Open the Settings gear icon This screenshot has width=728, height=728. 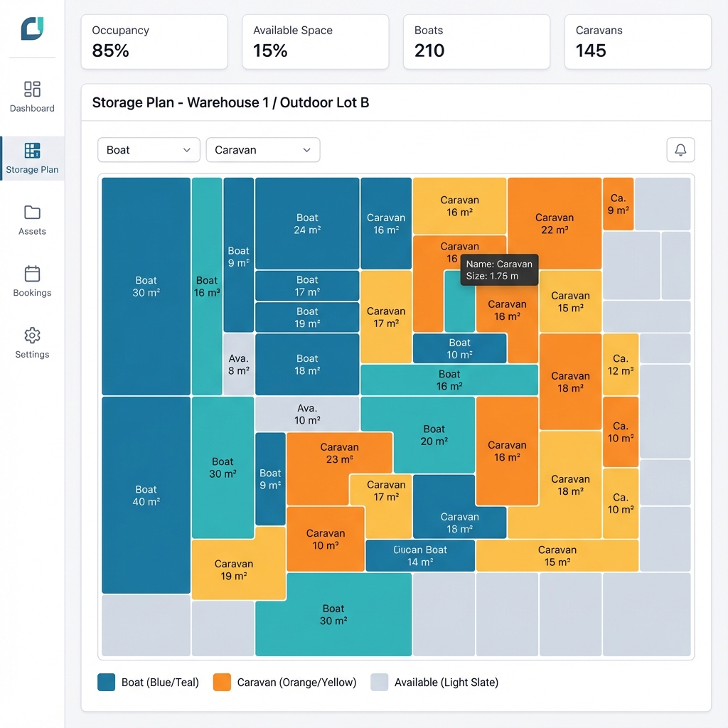(32, 336)
